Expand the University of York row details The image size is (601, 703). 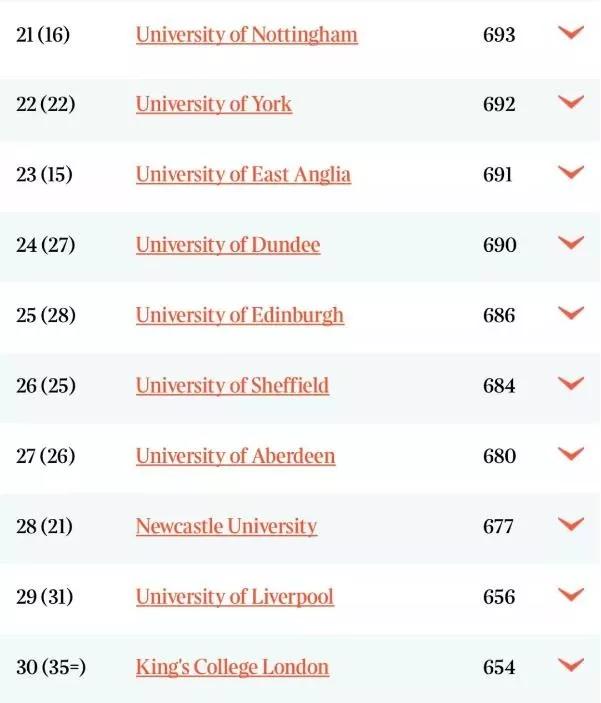pos(570,103)
